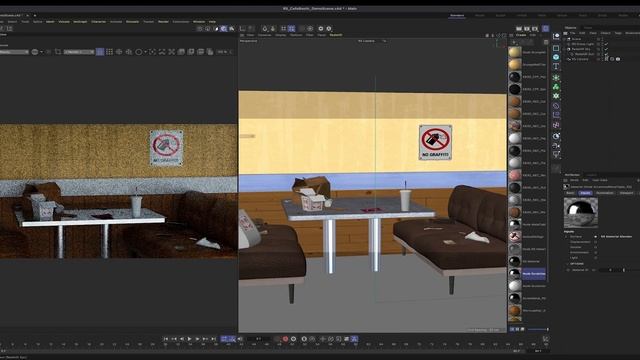Open the dropdown at the left panel top

[14, 52]
